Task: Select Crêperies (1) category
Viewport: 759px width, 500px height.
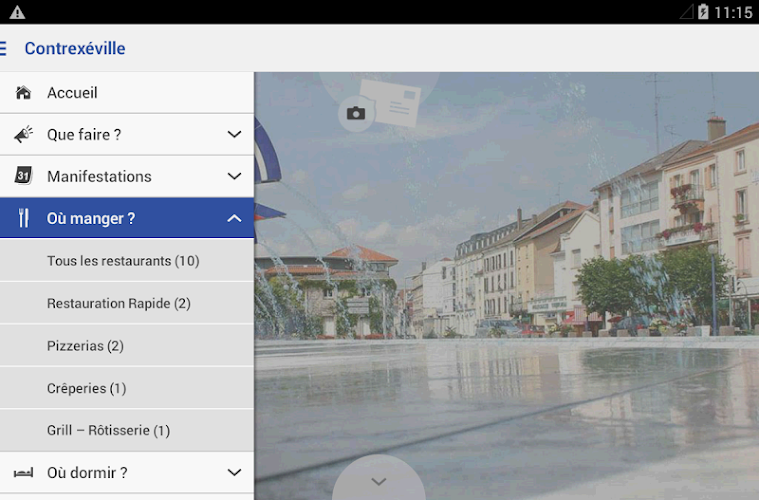Action: point(127,388)
